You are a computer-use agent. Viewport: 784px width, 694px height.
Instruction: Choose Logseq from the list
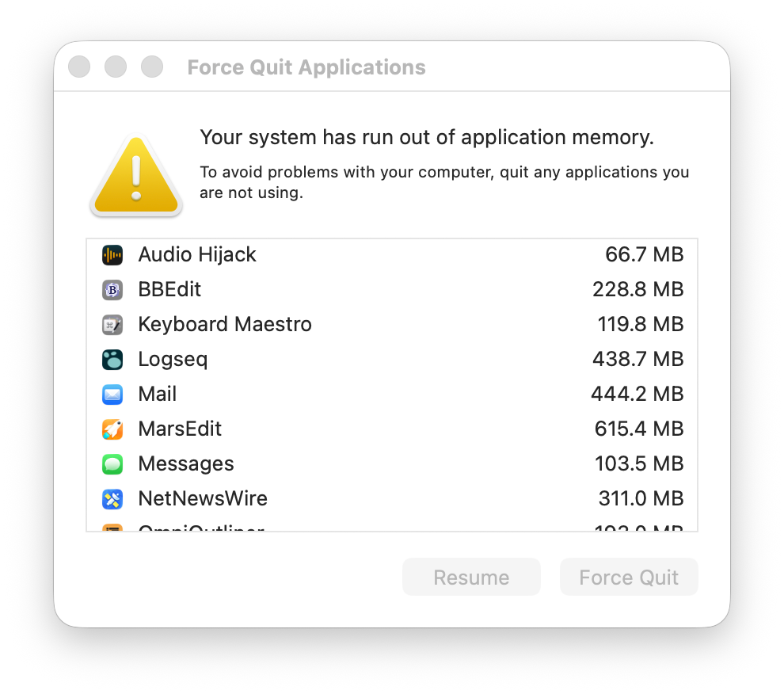pyautogui.click(x=173, y=360)
